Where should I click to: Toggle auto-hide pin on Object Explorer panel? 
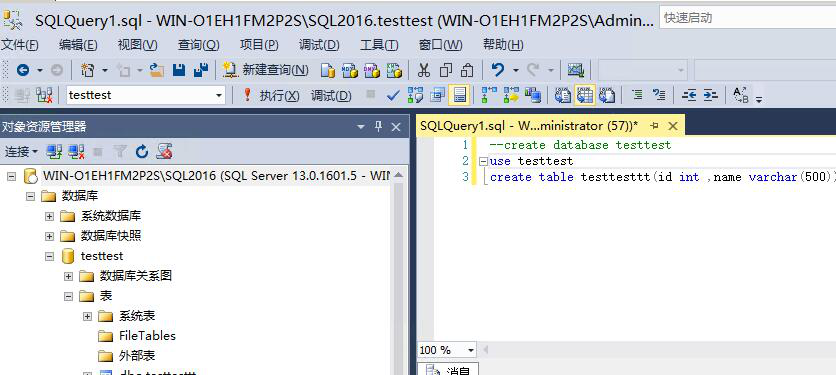379,126
